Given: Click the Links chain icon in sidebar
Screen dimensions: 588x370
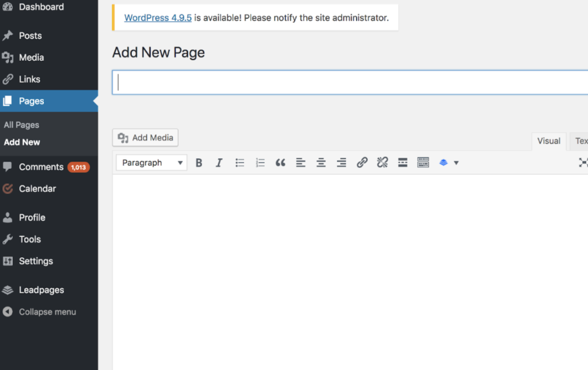Looking at the screenshot, I should pyautogui.click(x=8, y=79).
